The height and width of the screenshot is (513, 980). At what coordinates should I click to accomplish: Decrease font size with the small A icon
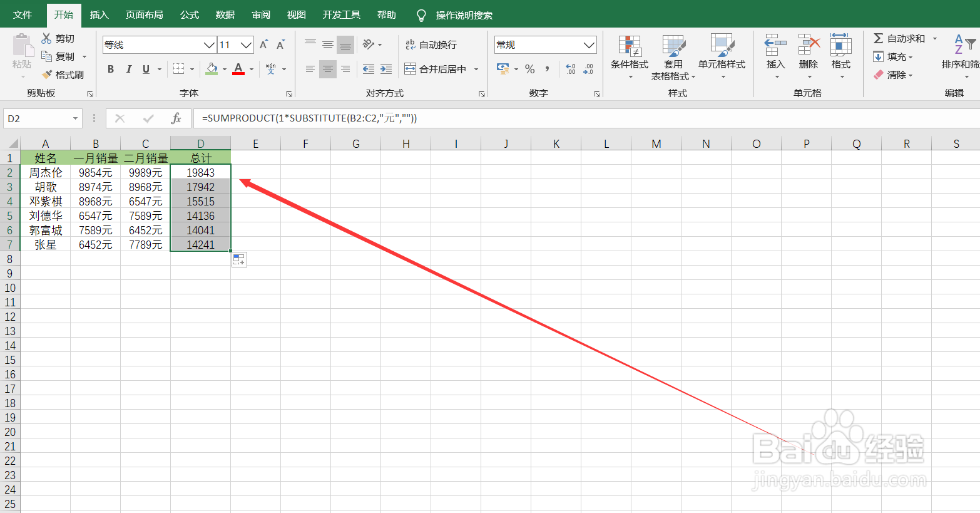pyautogui.click(x=280, y=44)
